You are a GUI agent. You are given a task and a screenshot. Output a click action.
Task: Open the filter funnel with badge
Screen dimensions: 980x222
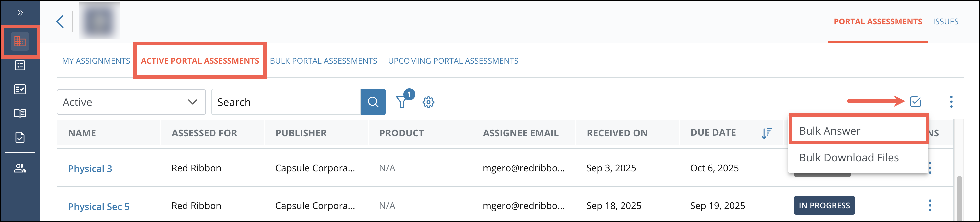(402, 102)
